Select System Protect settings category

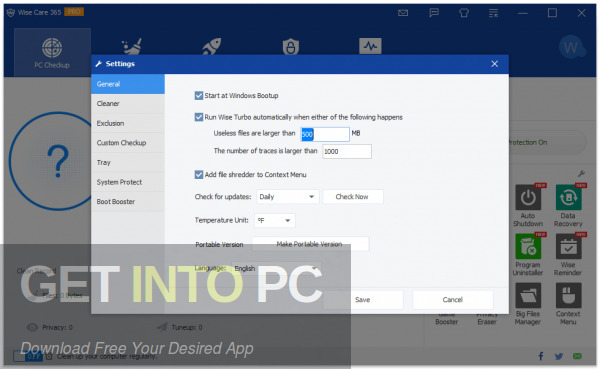pos(128,182)
